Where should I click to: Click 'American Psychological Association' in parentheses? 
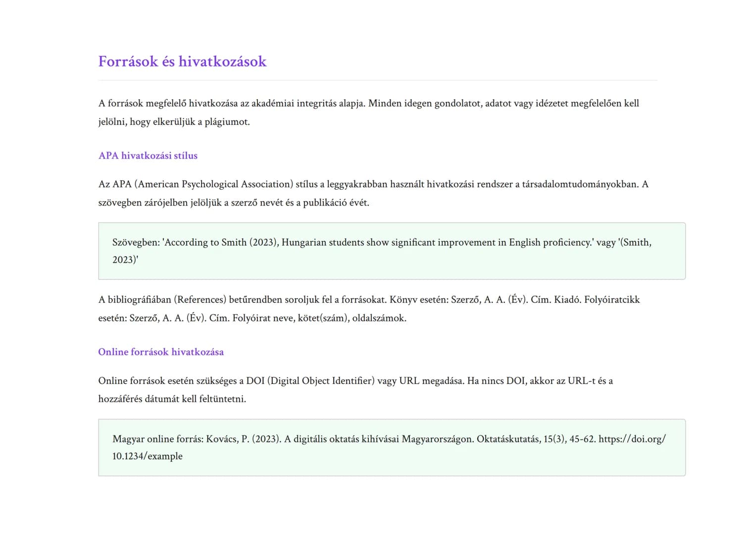pyautogui.click(x=213, y=184)
